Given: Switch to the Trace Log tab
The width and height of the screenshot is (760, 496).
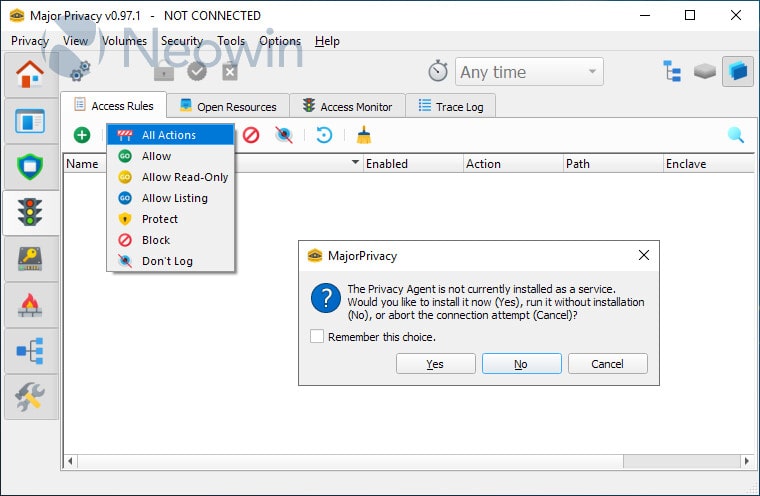Looking at the screenshot, I should [x=451, y=106].
